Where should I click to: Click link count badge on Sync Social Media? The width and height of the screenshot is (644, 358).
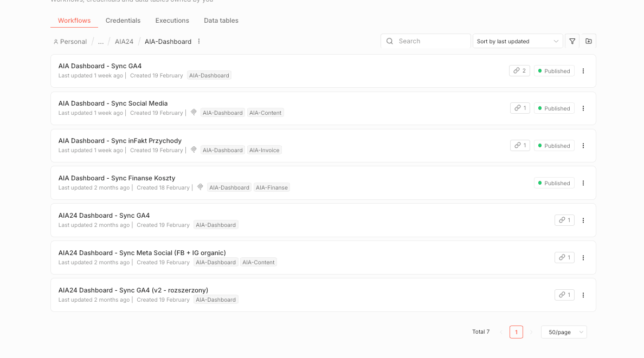520,108
